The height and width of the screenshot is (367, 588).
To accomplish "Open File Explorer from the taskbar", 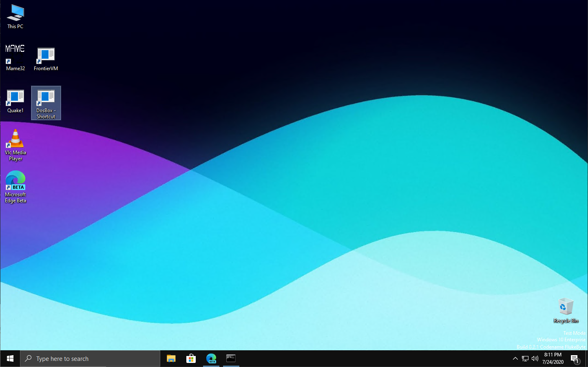I will click(171, 358).
